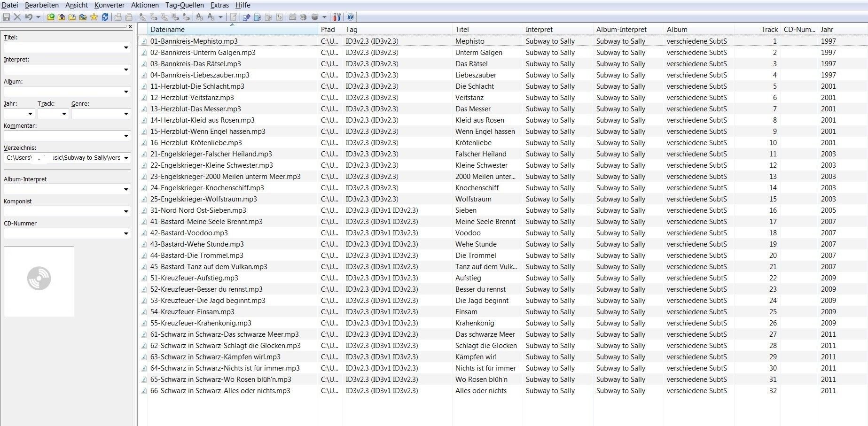The width and height of the screenshot is (868, 426).
Task: Expand the Quick Actions dropdown arrow
Action: point(220,17)
